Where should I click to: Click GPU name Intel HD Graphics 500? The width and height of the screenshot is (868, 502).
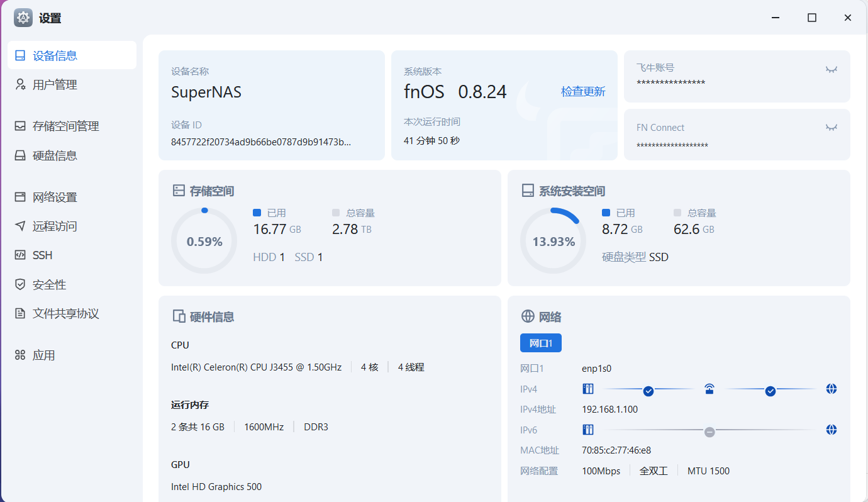216,486
